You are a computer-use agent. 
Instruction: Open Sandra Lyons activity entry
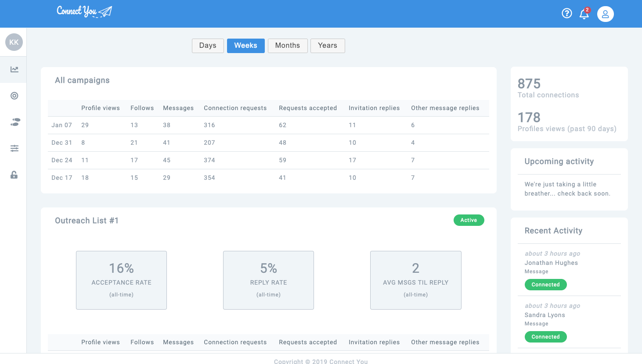[x=545, y=315]
